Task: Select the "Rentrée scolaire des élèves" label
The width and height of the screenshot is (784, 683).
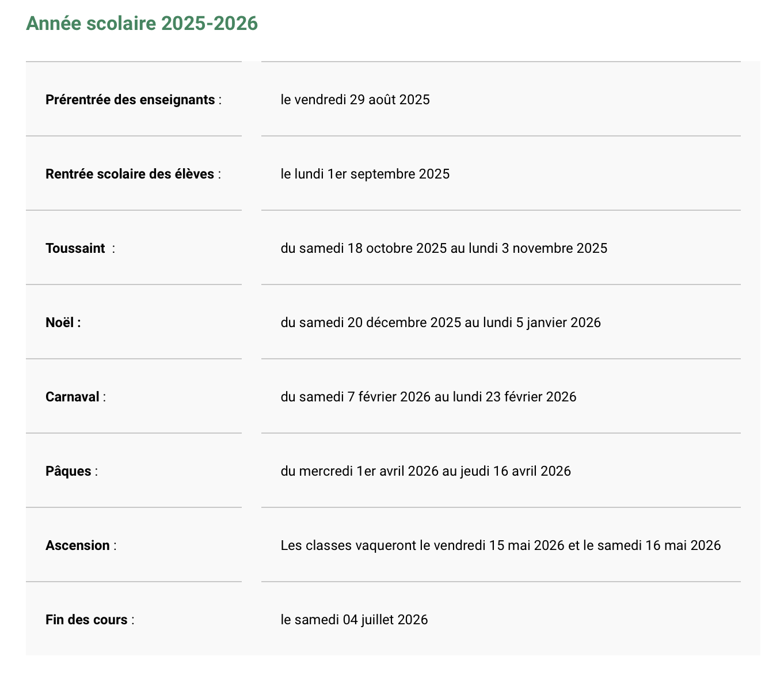Action: pos(130,174)
